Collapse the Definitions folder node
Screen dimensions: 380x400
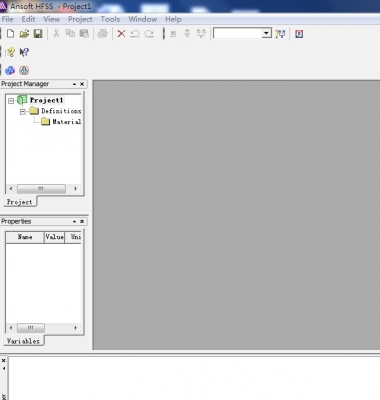click(23, 111)
